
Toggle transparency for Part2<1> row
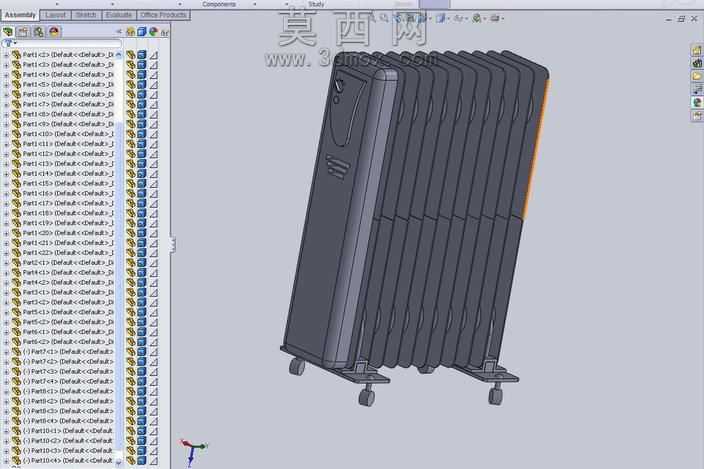coord(154,263)
